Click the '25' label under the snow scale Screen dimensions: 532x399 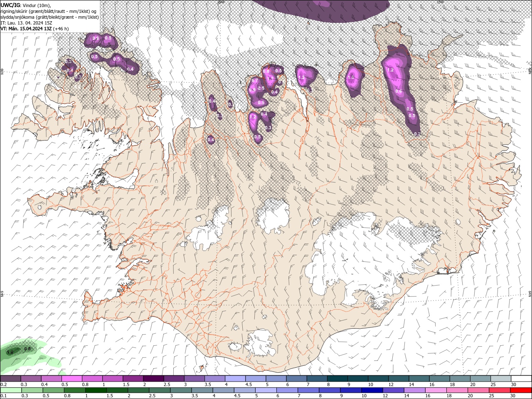pos(493,384)
